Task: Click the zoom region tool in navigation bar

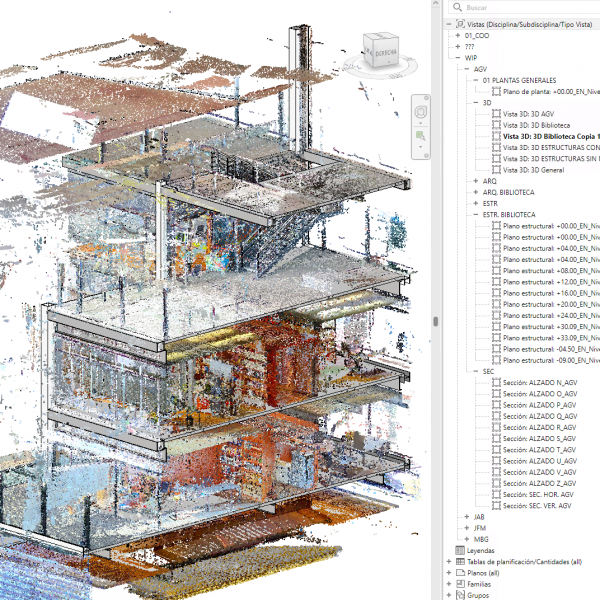Action: pyautogui.click(x=421, y=135)
